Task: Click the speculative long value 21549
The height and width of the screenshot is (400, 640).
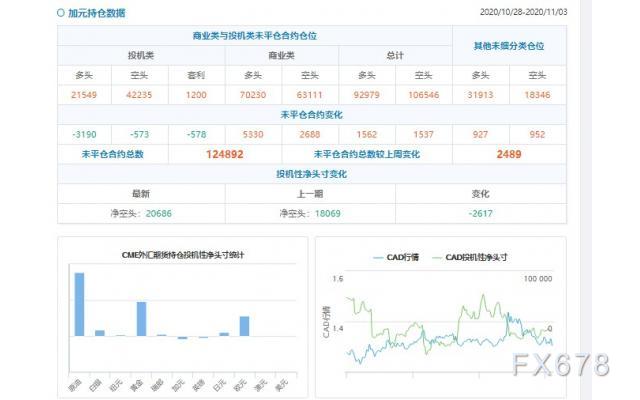Action: pyautogui.click(x=84, y=95)
